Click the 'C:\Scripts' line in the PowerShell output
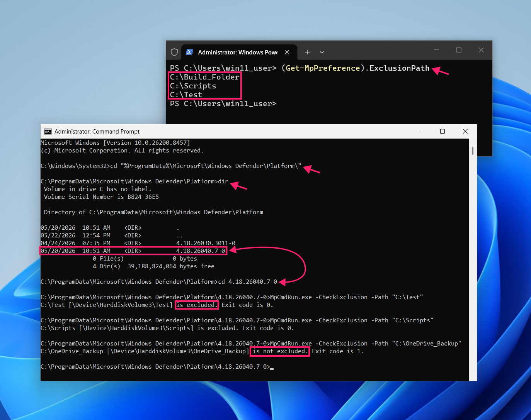The width and height of the screenshot is (531, 420). (x=193, y=86)
